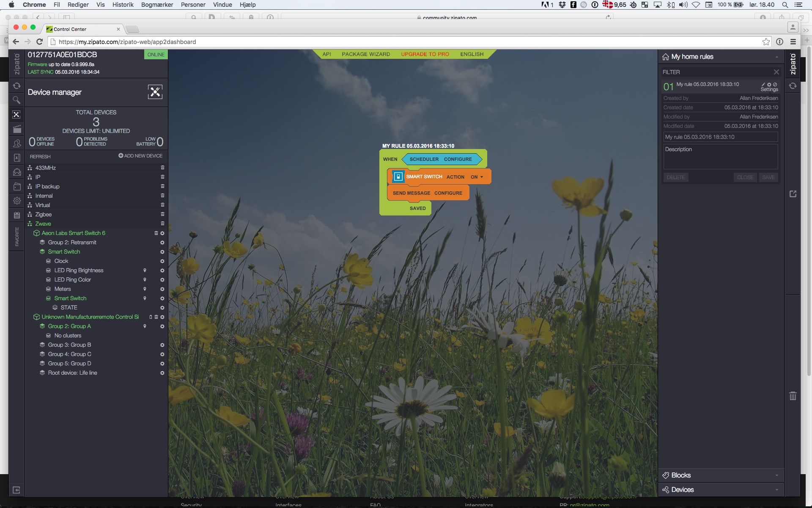
Task: Click Add New Device
Action: pyautogui.click(x=140, y=156)
